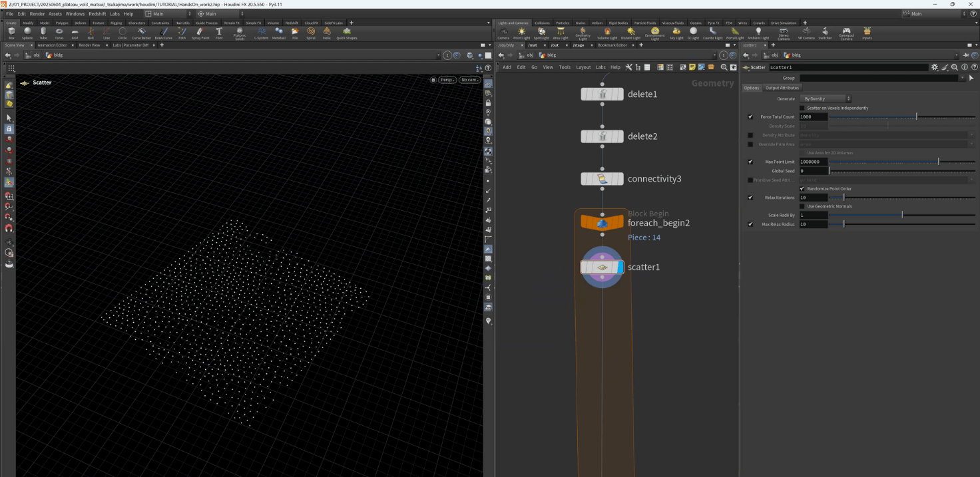
Task: Toggle the Force Total Count checkbox
Action: [750, 117]
